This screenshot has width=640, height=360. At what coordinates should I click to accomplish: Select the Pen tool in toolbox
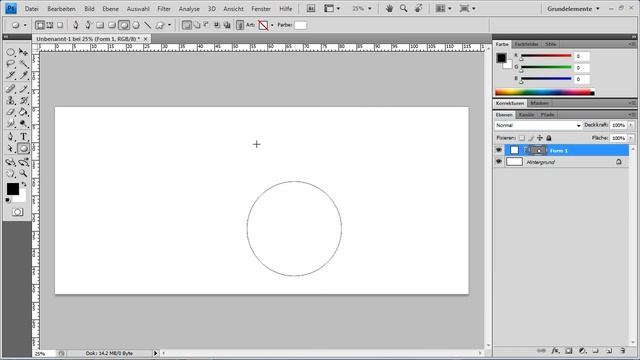pos(11,136)
